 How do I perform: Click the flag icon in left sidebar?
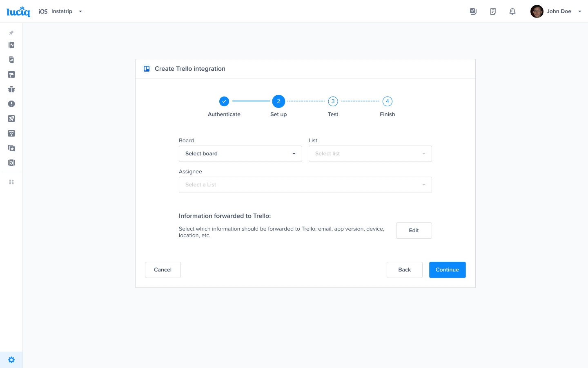coord(11,74)
